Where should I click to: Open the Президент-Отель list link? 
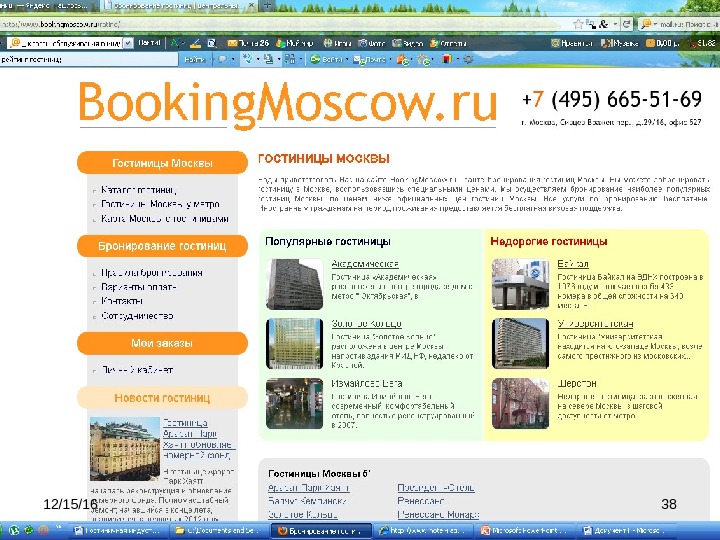click(x=436, y=488)
